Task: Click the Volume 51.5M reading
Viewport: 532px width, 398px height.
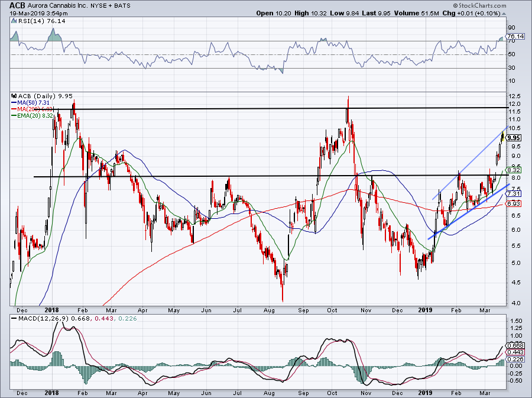Action: (417, 13)
